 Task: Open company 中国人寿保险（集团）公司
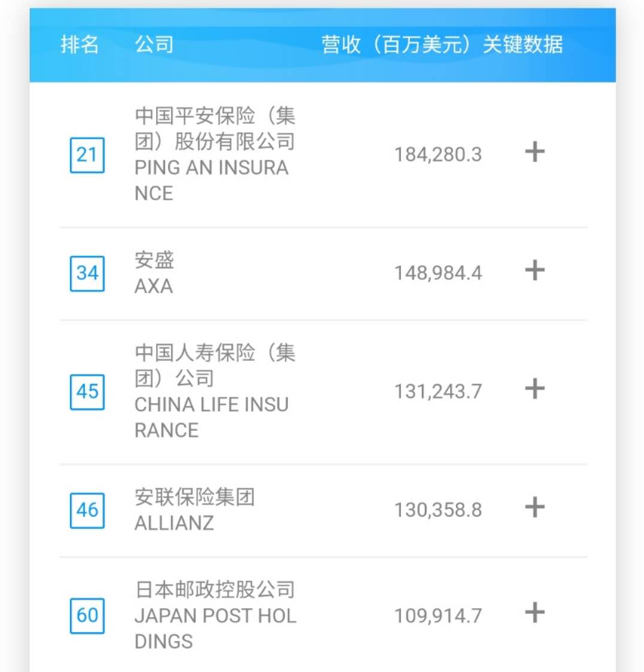(215, 391)
